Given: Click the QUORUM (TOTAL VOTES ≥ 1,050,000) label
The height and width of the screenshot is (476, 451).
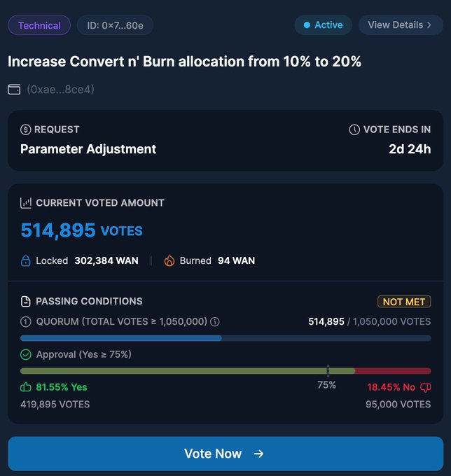Looking at the screenshot, I should point(121,321).
